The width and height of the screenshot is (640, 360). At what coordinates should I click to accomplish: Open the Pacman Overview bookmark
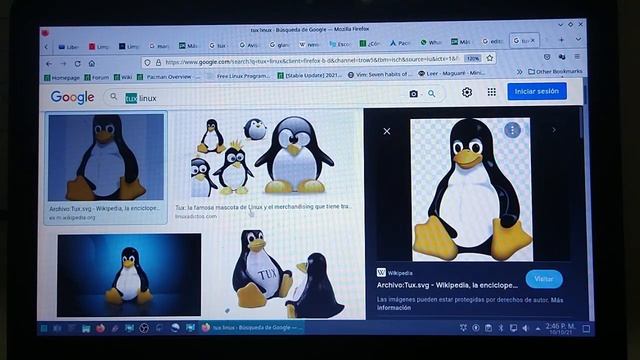pyautogui.click(x=169, y=76)
